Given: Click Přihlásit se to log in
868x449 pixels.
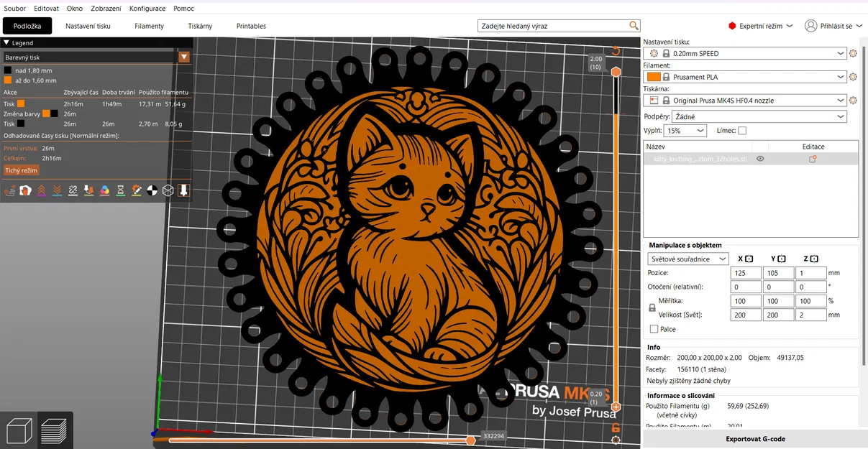Looking at the screenshot, I should coord(833,26).
